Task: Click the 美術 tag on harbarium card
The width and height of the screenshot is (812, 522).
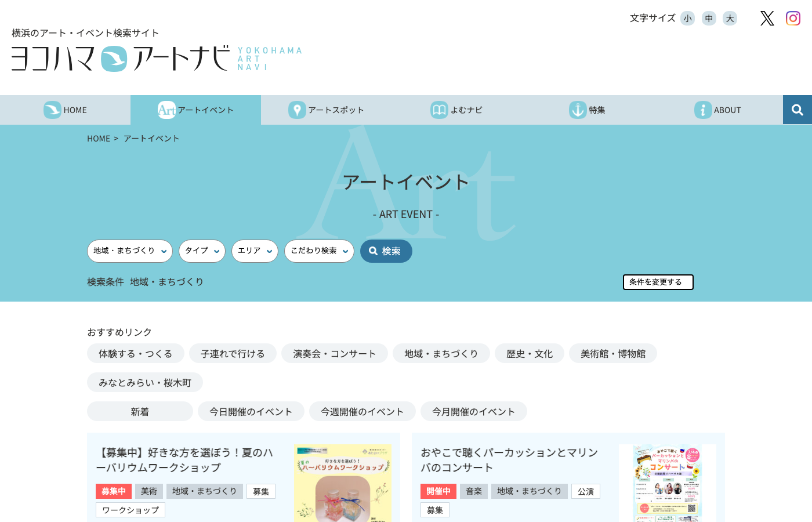Action: (x=149, y=491)
